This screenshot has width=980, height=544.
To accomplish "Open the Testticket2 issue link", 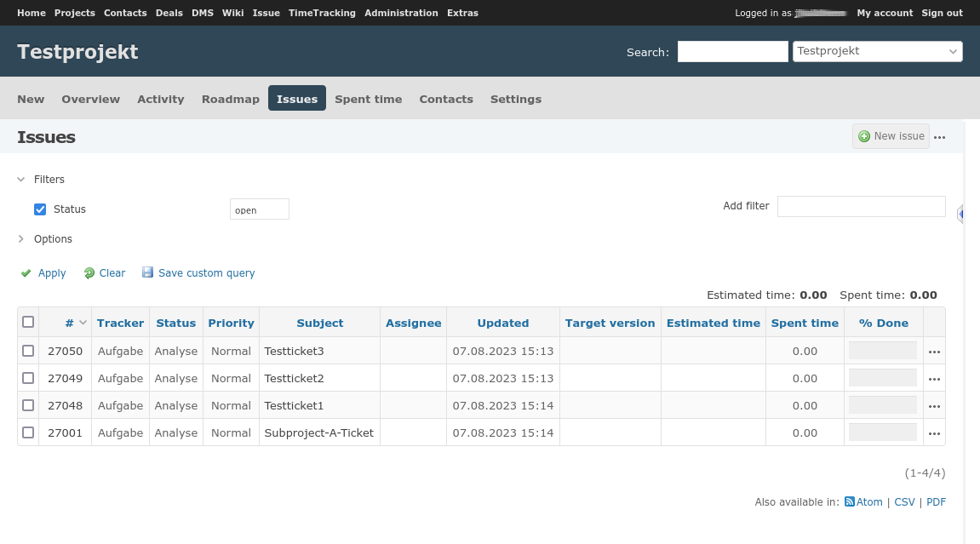I will 294,378.
